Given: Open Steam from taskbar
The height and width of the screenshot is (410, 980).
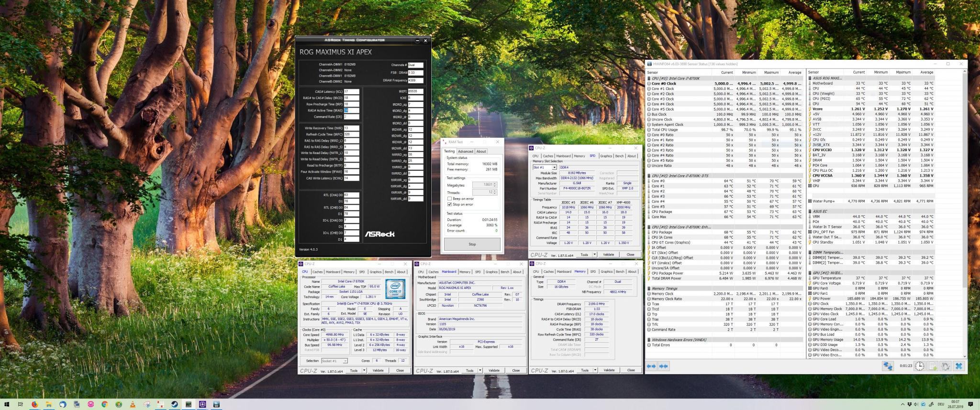Looking at the screenshot, I should click(175, 404).
